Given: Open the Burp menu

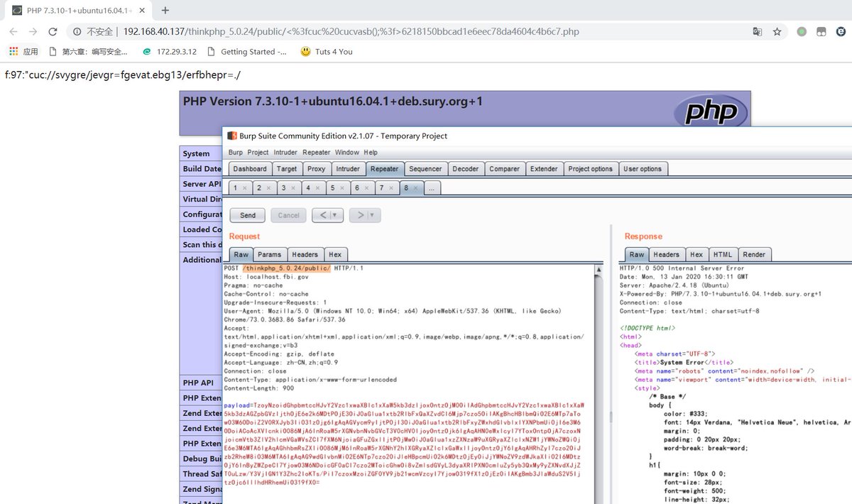Looking at the screenshot, I should [x=236, y=152].
